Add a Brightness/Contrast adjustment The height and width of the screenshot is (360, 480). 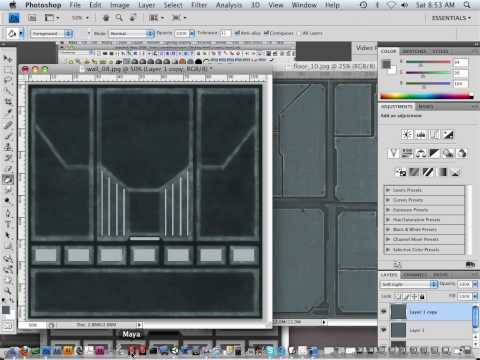point(407,135)
